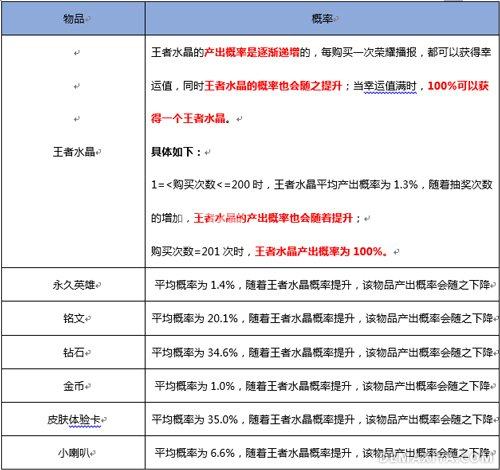Click the 平均概率为 34.6% row text
This screenshot has width=500, height=470.
click(x=322, y=352)
